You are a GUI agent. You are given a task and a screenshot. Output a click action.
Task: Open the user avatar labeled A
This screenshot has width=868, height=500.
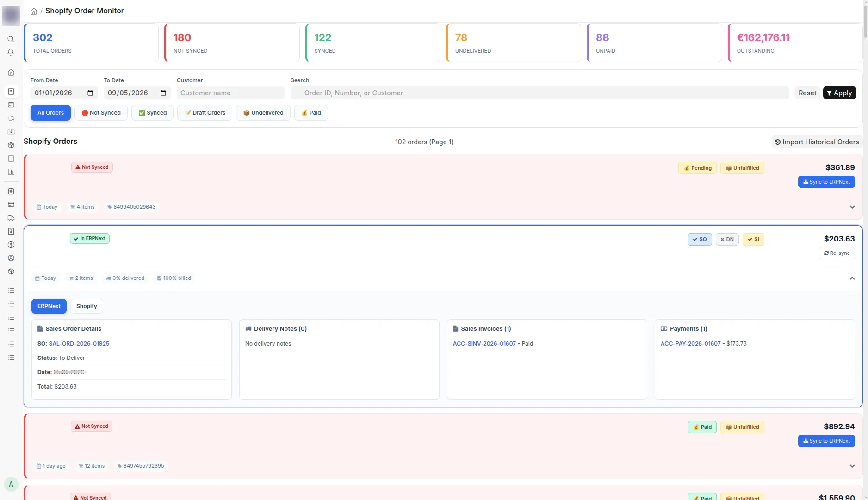[11, 484]
